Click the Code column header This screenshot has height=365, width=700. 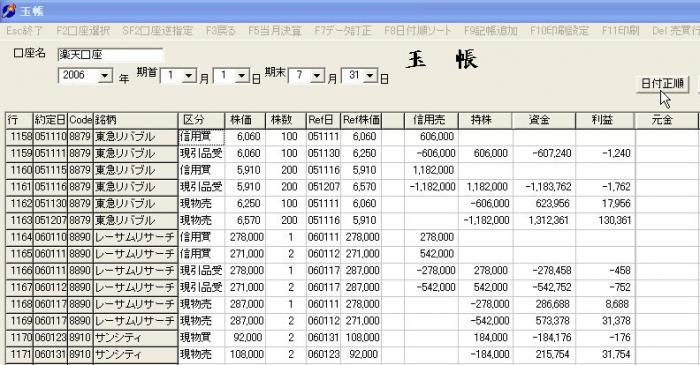pos(80,120)
